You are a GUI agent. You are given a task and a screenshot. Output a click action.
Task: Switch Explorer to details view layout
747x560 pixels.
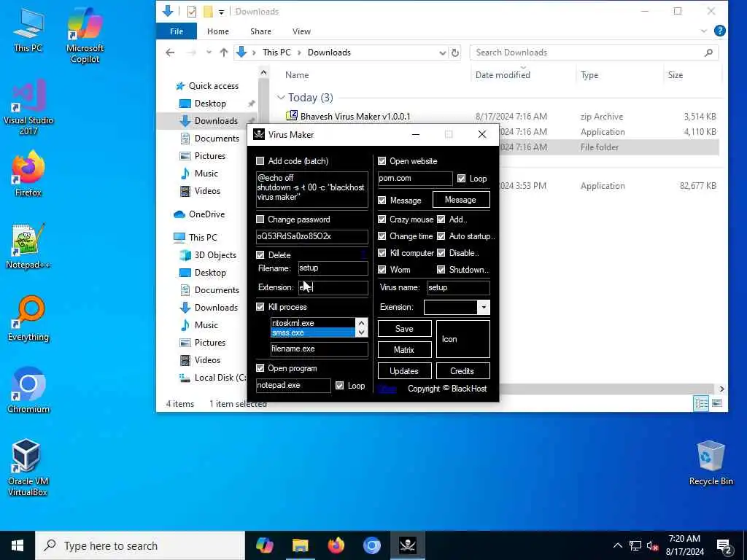click(701, 403)
